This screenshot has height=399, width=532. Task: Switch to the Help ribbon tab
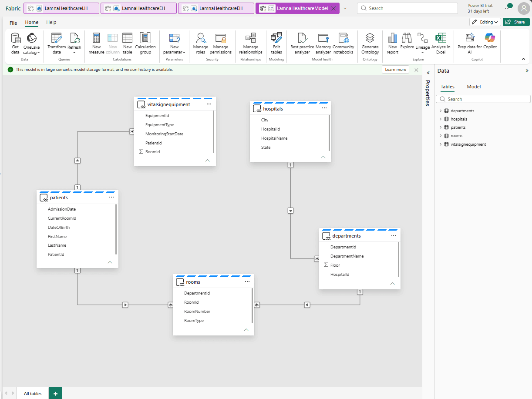click(x=51, y=23)
